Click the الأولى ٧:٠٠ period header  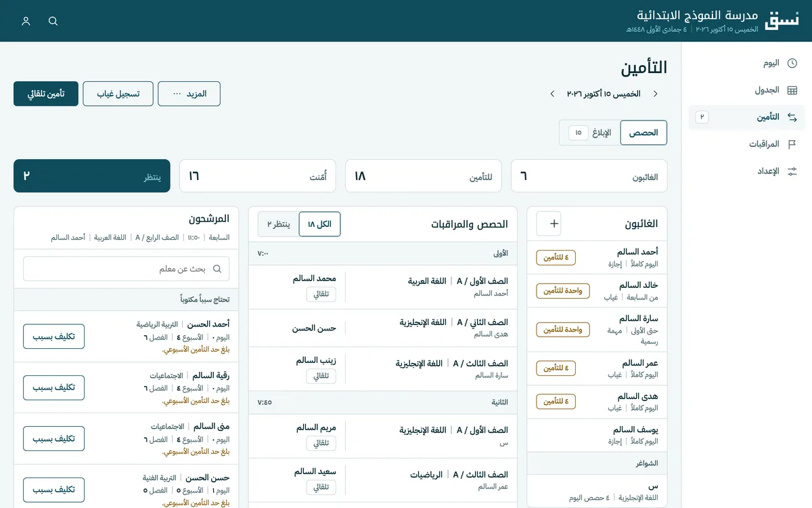pos(383,253)
